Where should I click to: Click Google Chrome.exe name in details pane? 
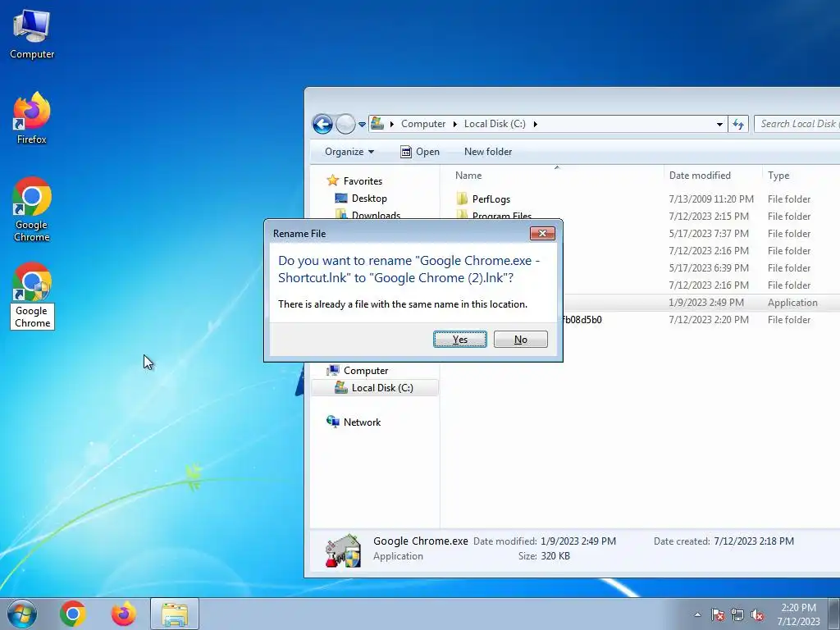421,541
